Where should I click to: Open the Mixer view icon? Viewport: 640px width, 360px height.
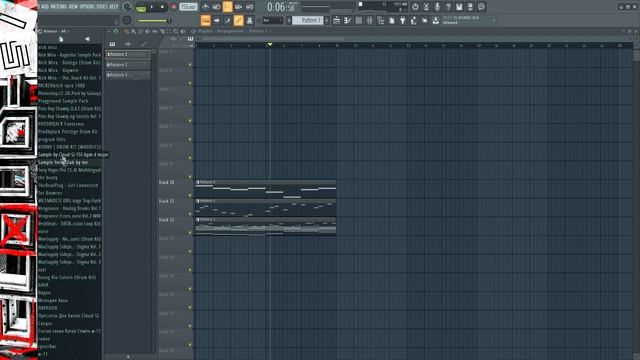coord(369,20)
